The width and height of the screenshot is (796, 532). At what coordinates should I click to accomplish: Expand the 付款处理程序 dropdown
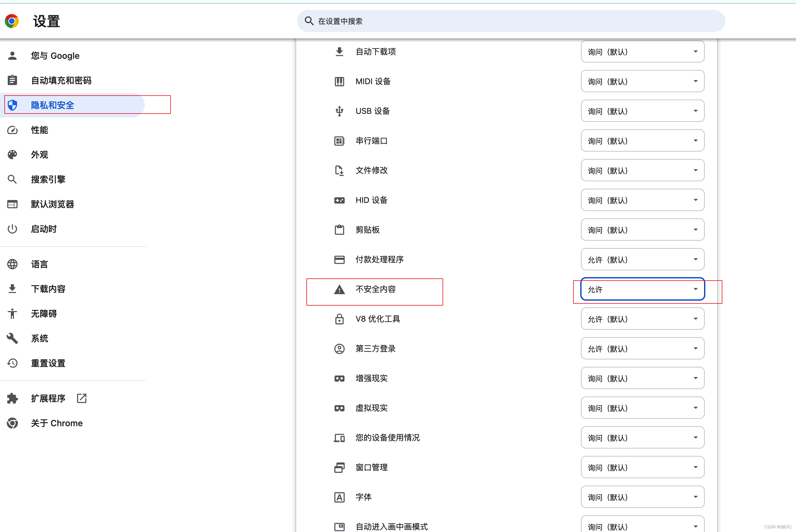[642, 260]
